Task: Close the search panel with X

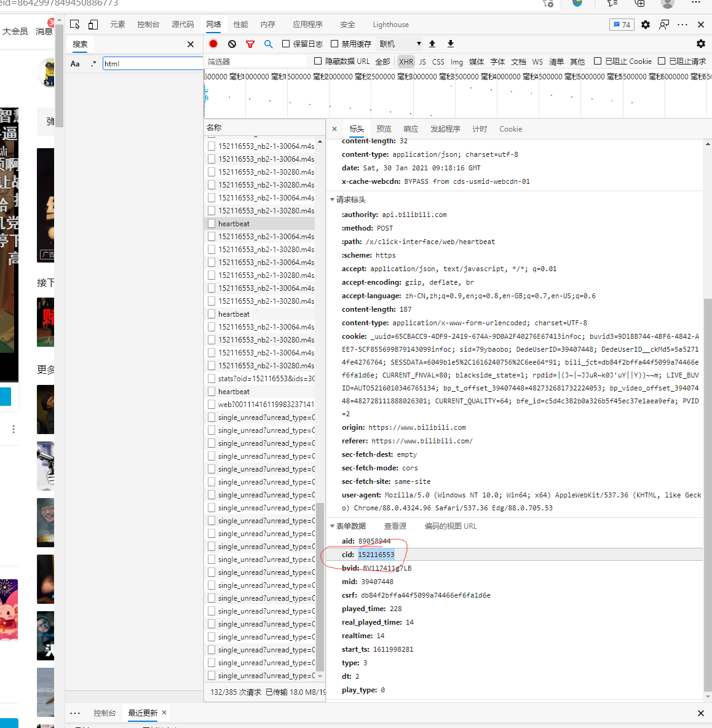Action: [x=191, y=44]
